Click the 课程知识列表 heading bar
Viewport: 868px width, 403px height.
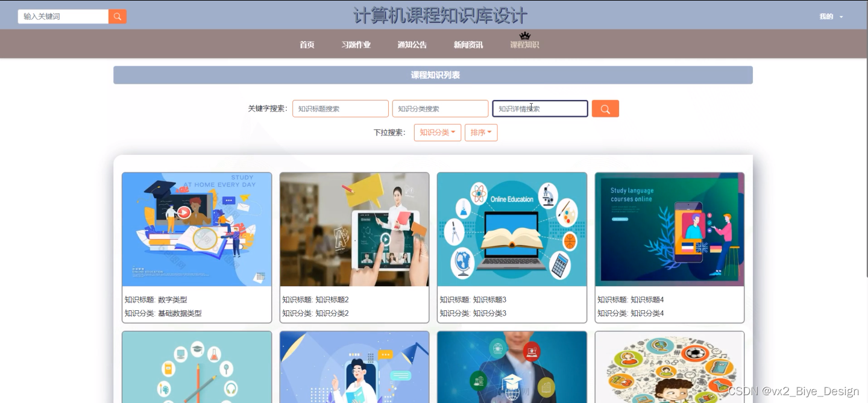tap(433, 75)
